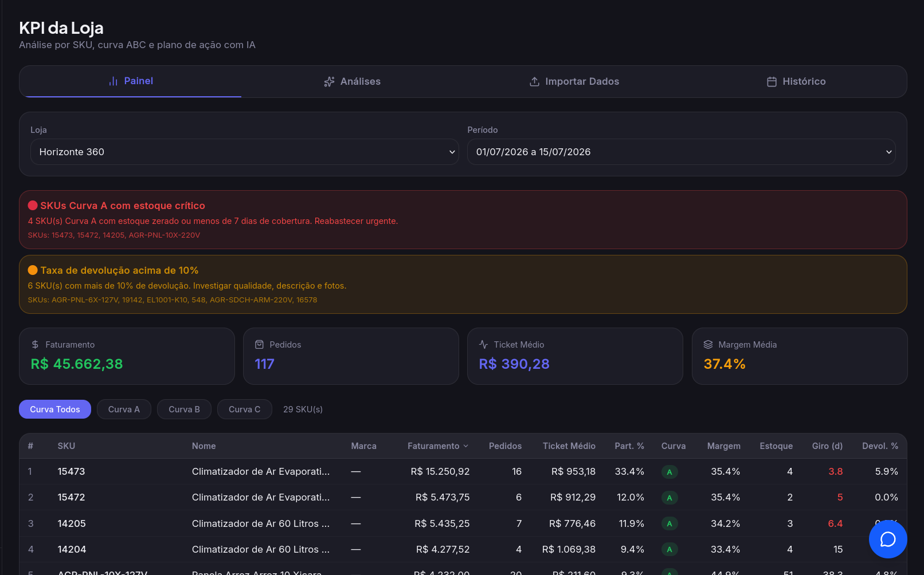
Task: Click the orange dot on devolução alert
Action: coord(33,270)
